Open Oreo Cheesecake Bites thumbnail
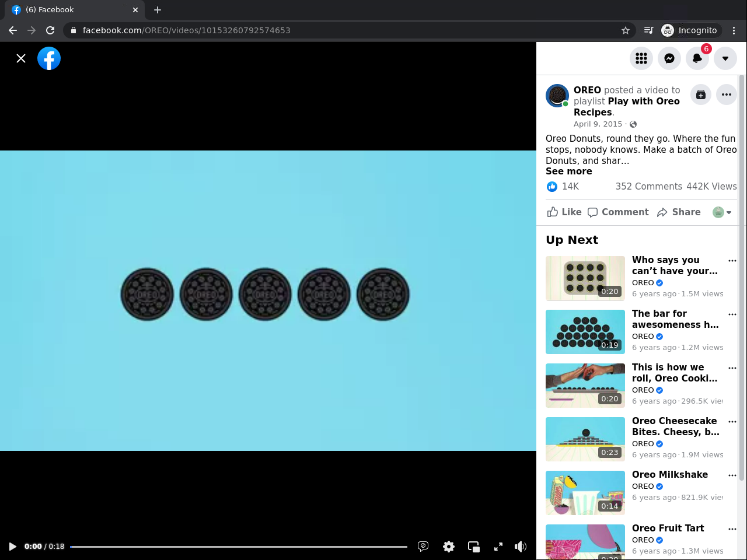The height and width of the screenshot is (560, 747). tap(585, 439)
